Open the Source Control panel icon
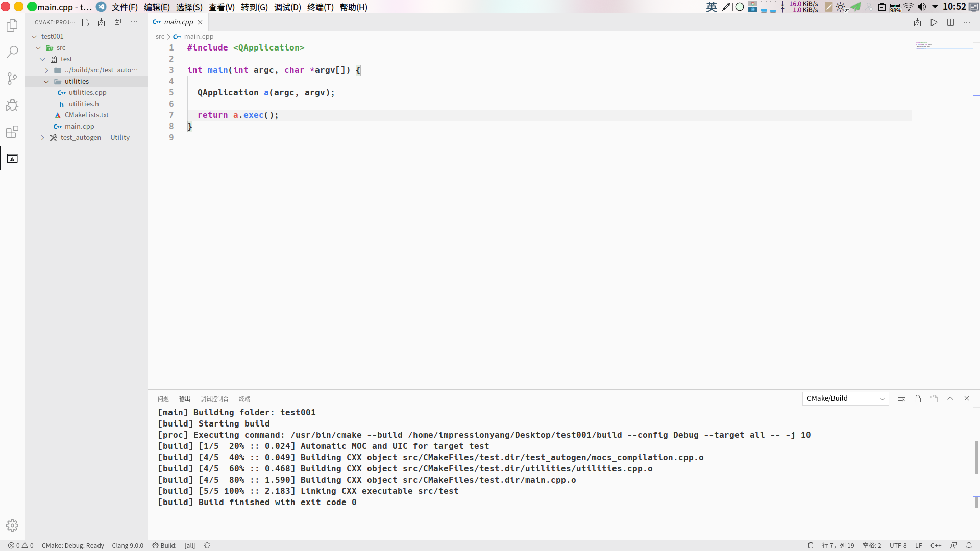The height and width of the screenshot is (551, 980). click(x=12, y=79)
